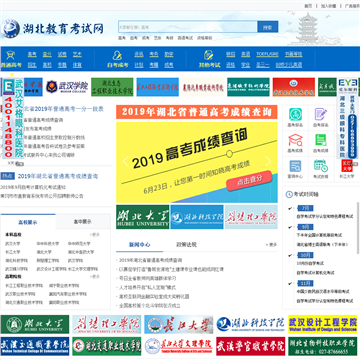Open the 湖北生物科技职业学院 banner

pos(323,346)
